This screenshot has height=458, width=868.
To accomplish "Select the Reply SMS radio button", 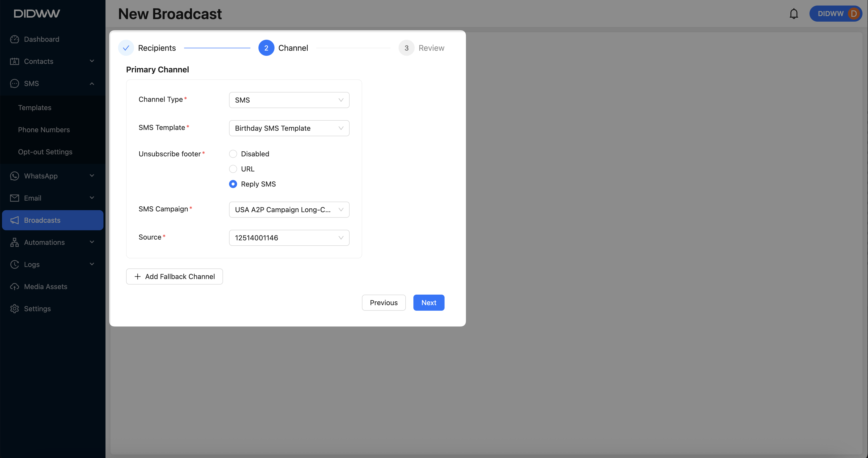I will click(233, 184).
